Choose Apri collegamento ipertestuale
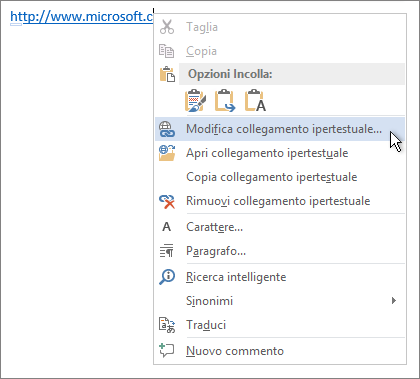 point(267,153)
